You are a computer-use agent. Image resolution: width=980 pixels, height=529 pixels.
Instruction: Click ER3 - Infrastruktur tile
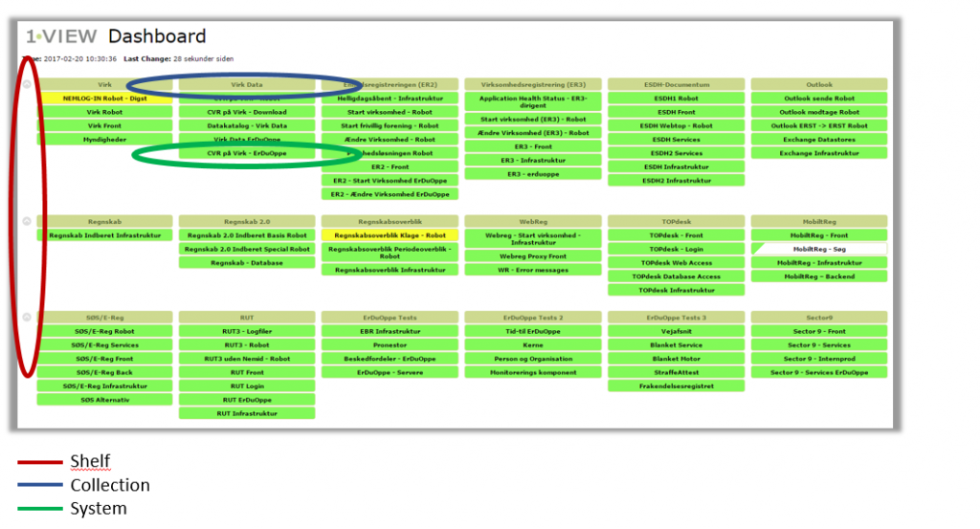point(533,160)
